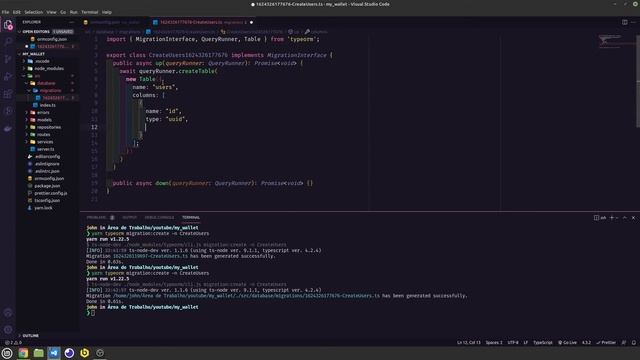
Task: Open the Run and Debug view
Action: pyautogui.click(x=8, y=76)
